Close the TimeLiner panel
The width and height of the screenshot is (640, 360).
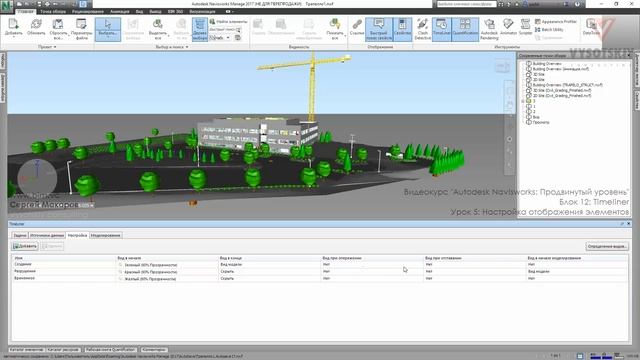(x=629, y=224)
